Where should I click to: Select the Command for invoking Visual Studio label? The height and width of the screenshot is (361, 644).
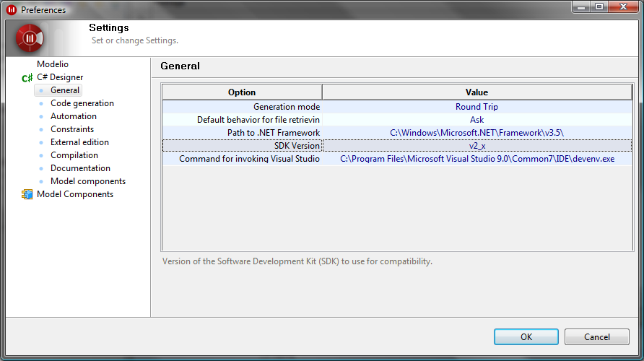tap(249, 159)
